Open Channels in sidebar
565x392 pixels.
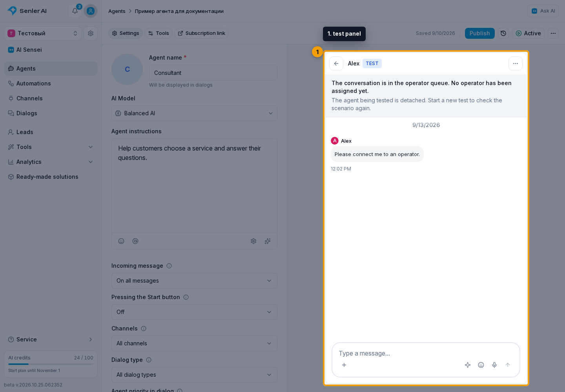(51, 98)
